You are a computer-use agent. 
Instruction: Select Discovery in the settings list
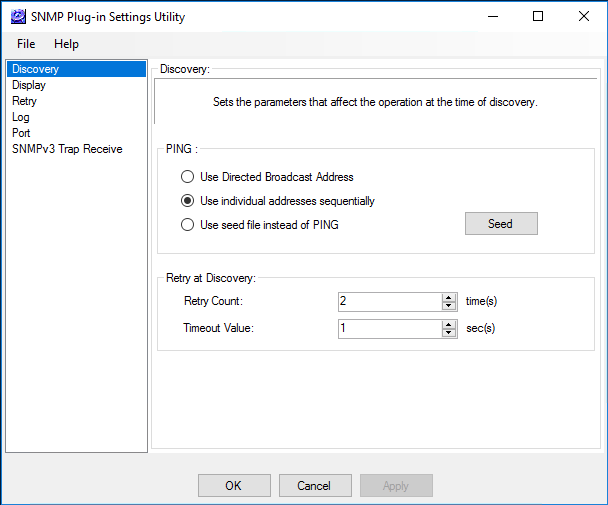[36, 69]
